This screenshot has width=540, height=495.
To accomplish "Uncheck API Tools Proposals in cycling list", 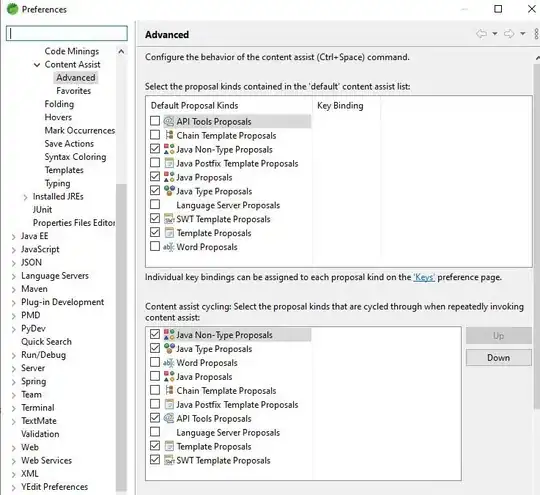I will [x=155, y=418].
